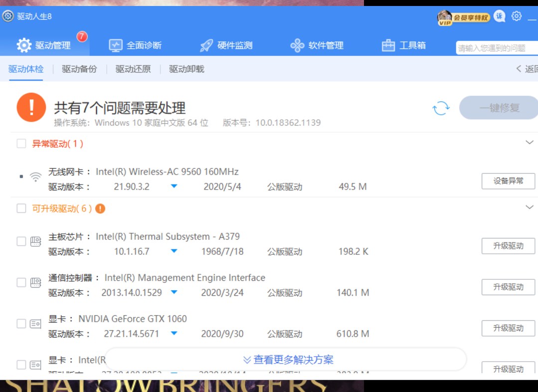Select the 驱动卸载 sub-tab
The width and height of the screenshot is (538, 392).
(x=186, y=69)
